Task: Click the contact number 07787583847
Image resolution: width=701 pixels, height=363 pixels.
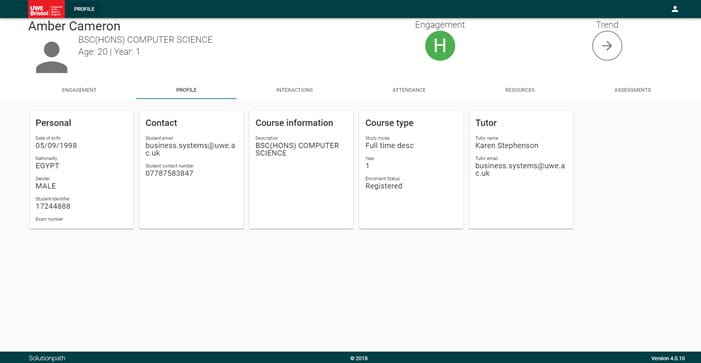Action: [169, 173]
